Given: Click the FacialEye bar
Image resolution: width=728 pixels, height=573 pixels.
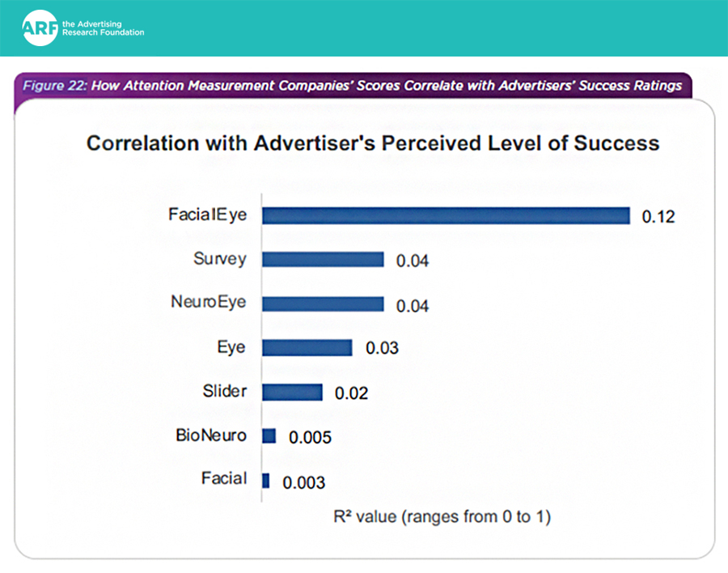Looking at the screenshot, I should pyautogui.click(x=446, y=216).
